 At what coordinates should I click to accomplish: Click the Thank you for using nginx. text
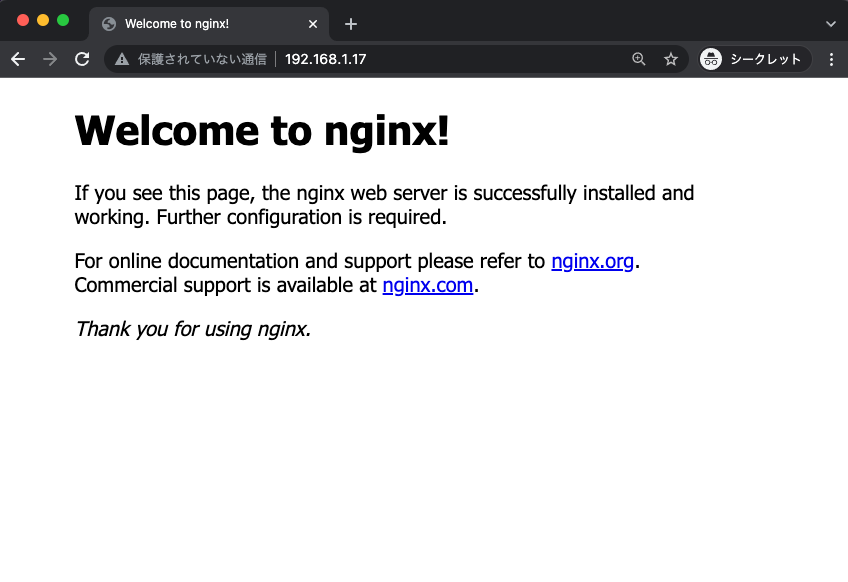(x=193, y=329)
